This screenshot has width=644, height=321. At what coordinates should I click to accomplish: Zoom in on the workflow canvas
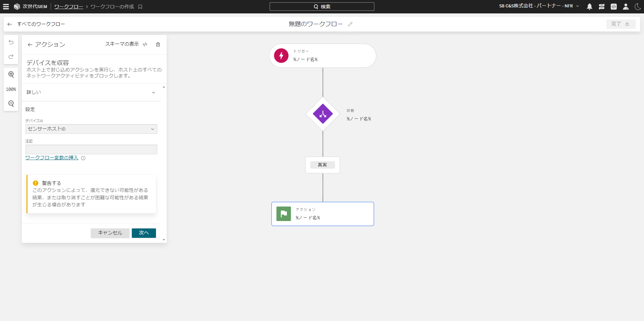[11, 74]
